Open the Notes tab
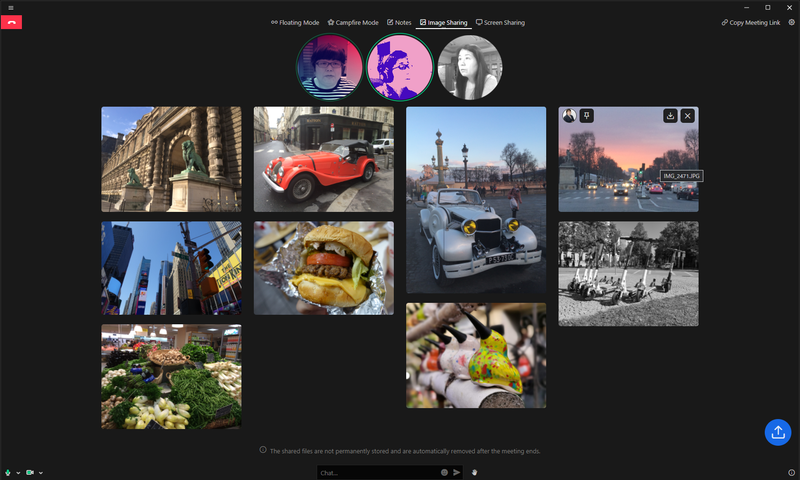Viewport: 800px width, 480px height. click(x=399, y=22)
